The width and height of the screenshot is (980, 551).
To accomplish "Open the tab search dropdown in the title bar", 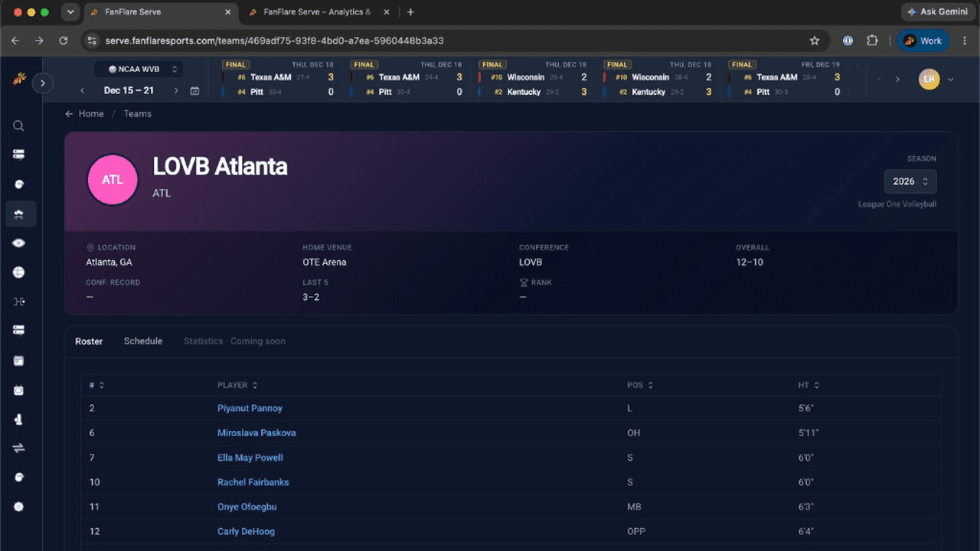I will tap(70, 12).
